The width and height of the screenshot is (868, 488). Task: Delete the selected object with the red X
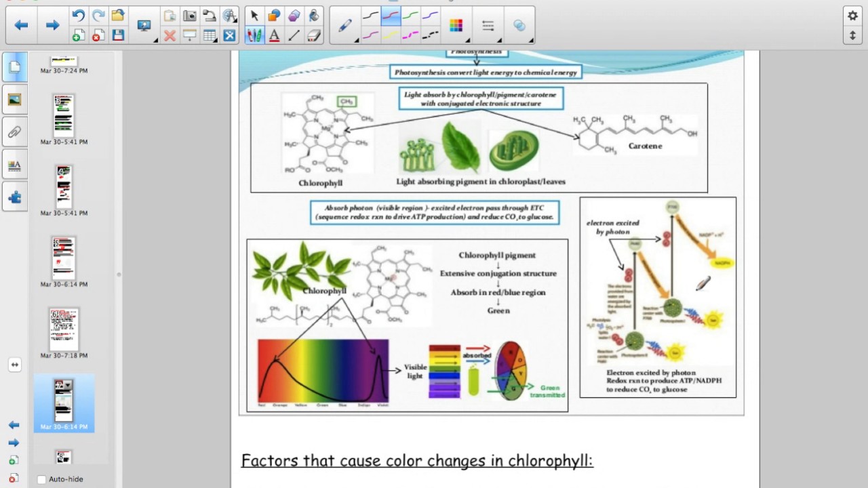point(170,35)
